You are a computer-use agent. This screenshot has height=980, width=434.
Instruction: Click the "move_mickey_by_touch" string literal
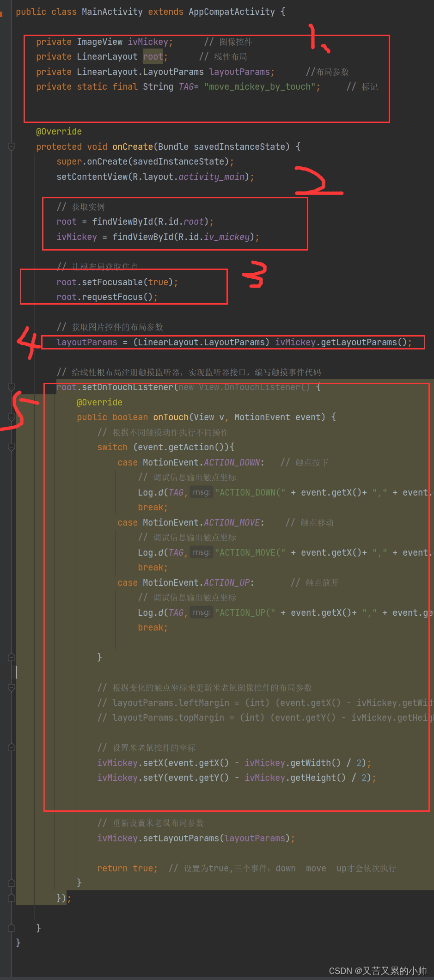260,87
